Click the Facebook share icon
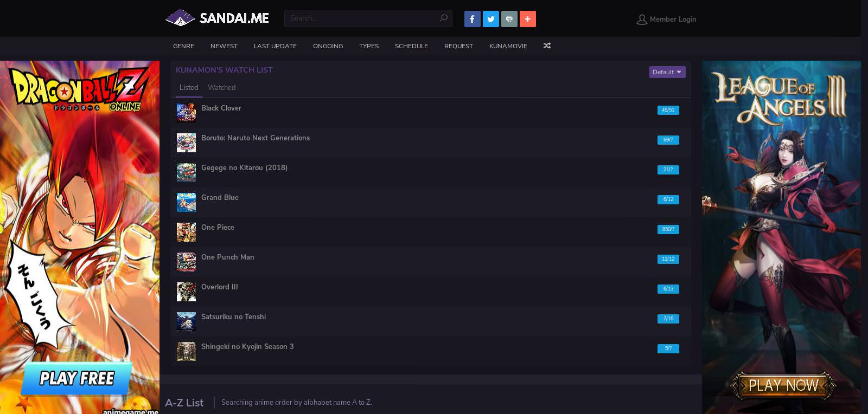The height and width of the screenshot is (414, 868). 472,19
